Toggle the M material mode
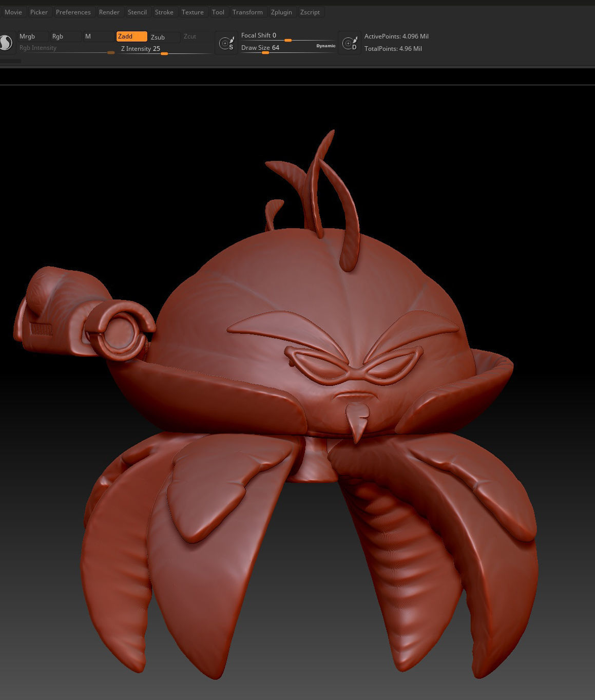The width and height of the screenshot is (595, 700). click(x=99, y=36)
